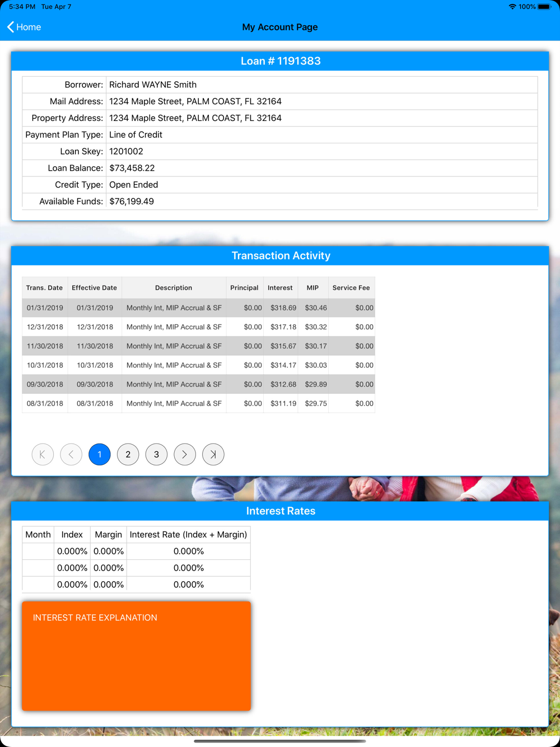Click the $311.19 interest amount
The width and height of the screenshot is (560, 747).
(x=283, y=403)
